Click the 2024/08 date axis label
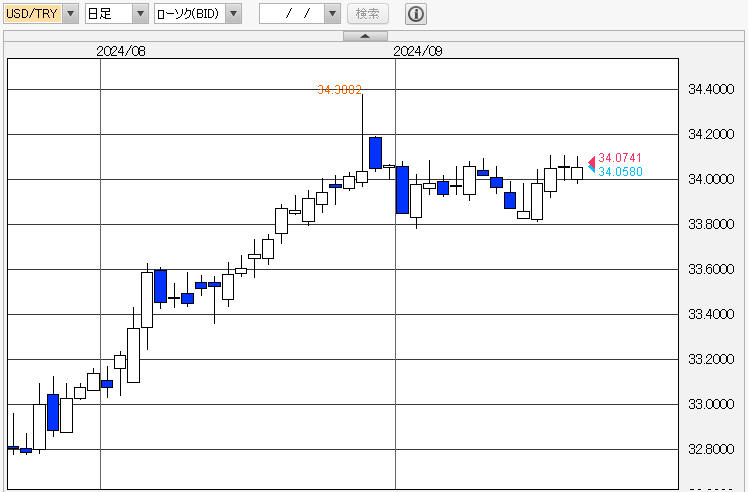 point(121,51)
